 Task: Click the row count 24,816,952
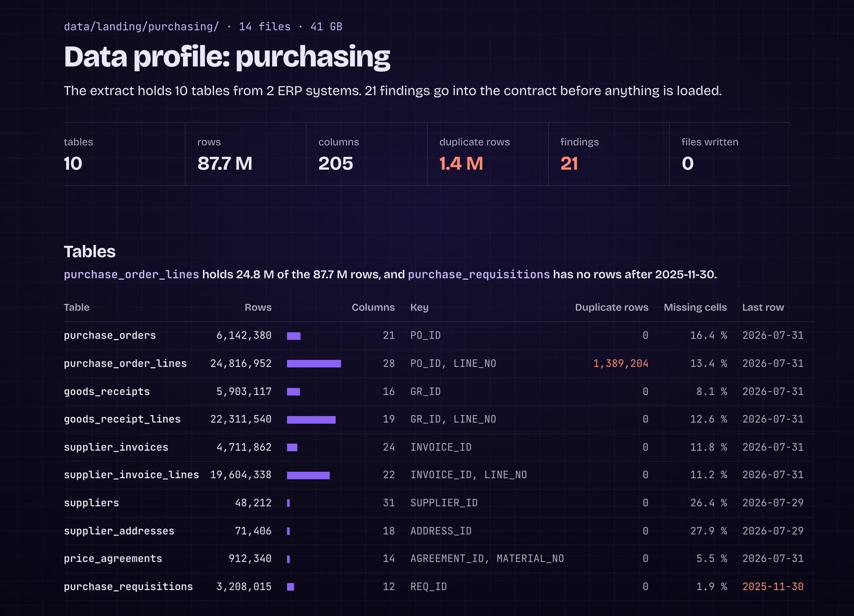pyautogui.click(x=241, y=364)
